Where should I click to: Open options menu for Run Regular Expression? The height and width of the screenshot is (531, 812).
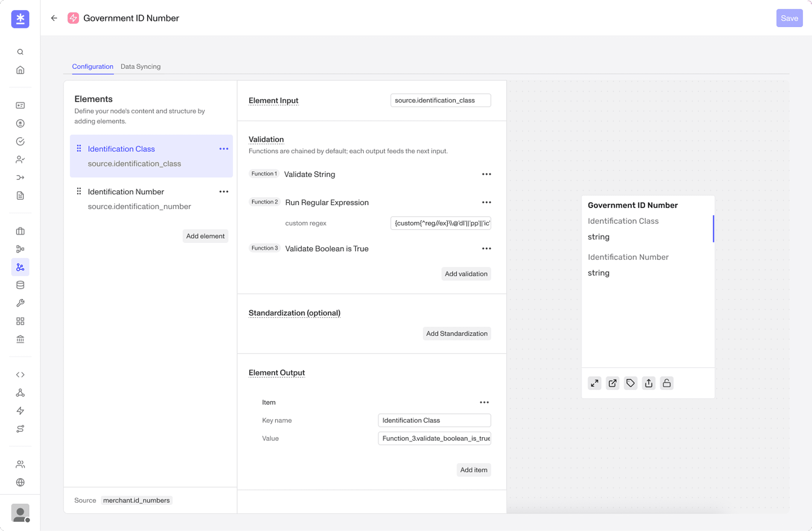pyautogui.click(x=487, y=203)
